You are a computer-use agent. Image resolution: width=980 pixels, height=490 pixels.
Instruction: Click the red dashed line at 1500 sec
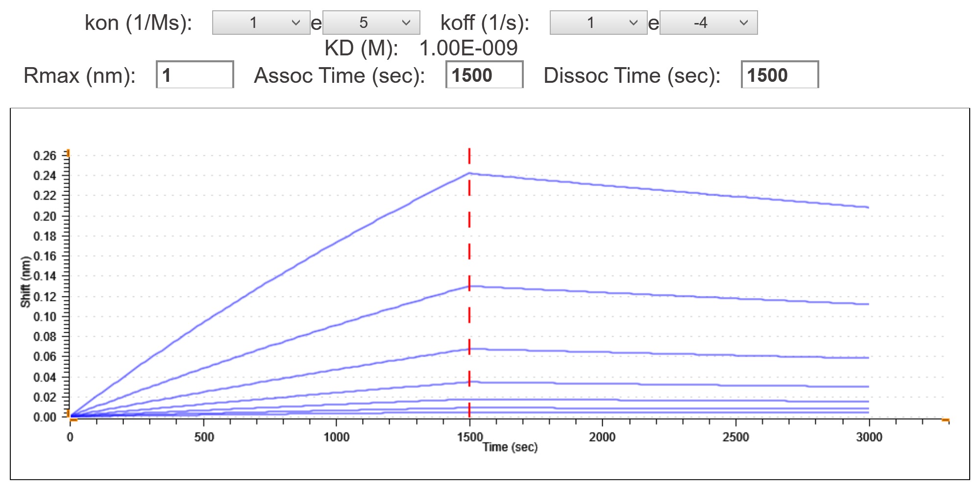469,235
